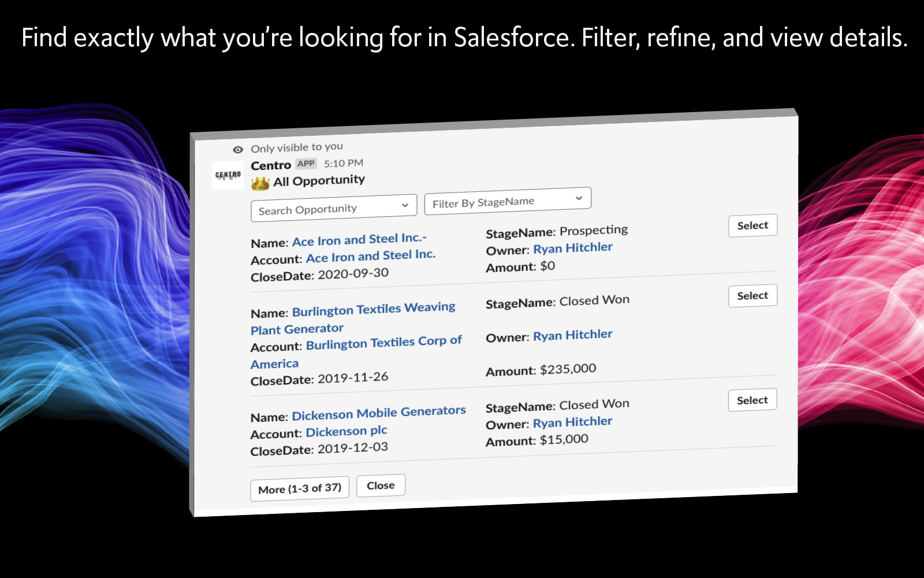The width and height of the screenshot is (924, 578).
Task: Click the Centro app avatar icon
Action: [228, 175]
